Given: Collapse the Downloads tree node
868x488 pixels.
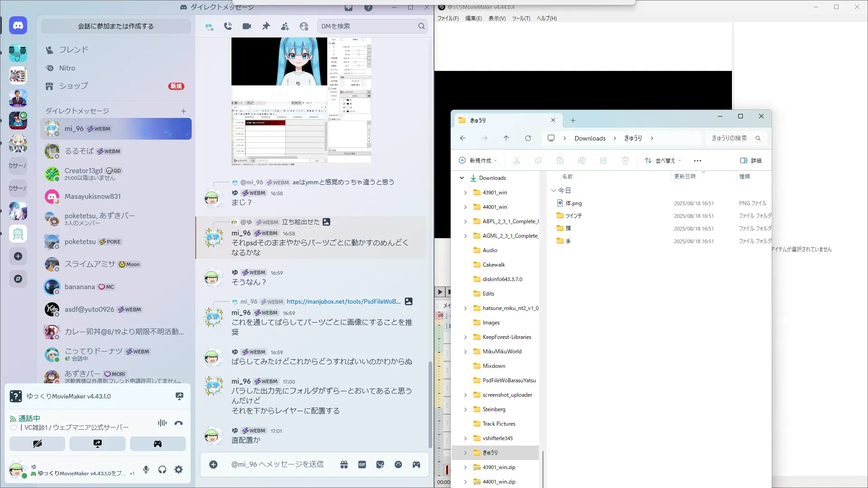Looking at the screenshot, I should pos(462,178).
